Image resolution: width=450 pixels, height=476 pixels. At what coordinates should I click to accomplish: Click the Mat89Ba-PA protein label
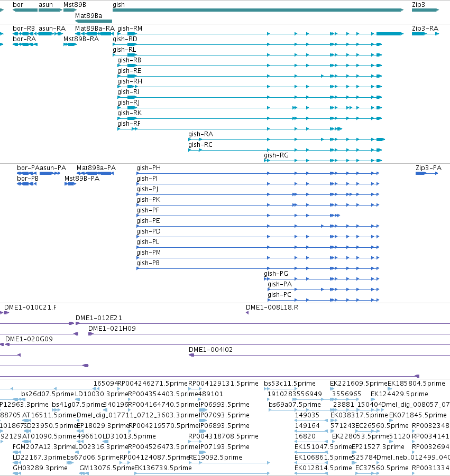tap(96, 168)
